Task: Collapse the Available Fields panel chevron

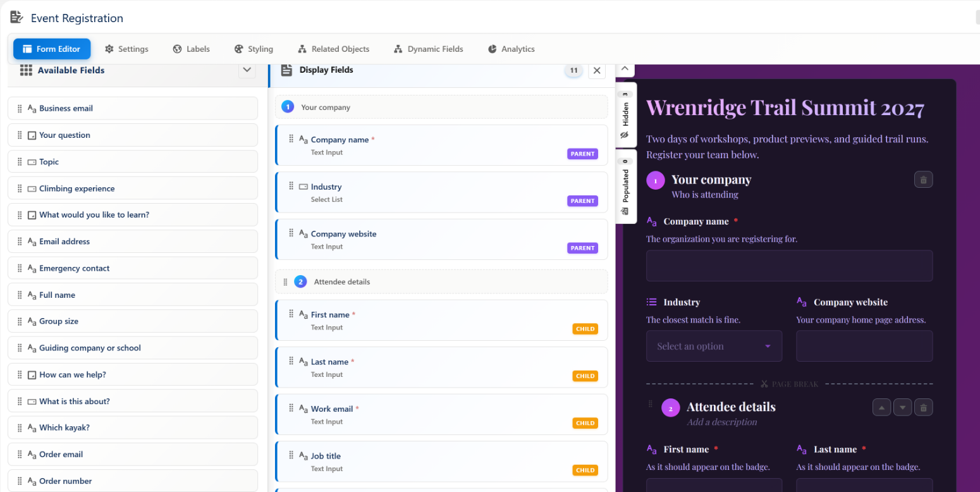Action: click(x=247, y=70)
